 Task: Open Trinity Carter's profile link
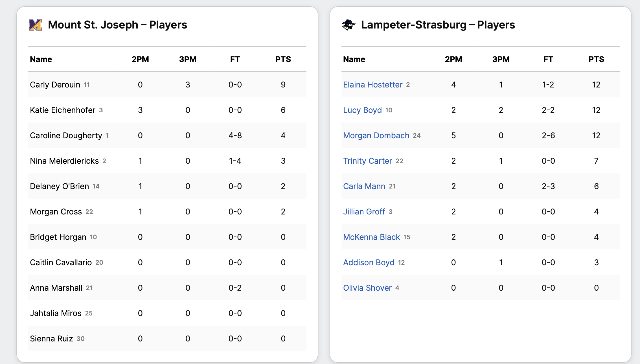tap(367, 161)
